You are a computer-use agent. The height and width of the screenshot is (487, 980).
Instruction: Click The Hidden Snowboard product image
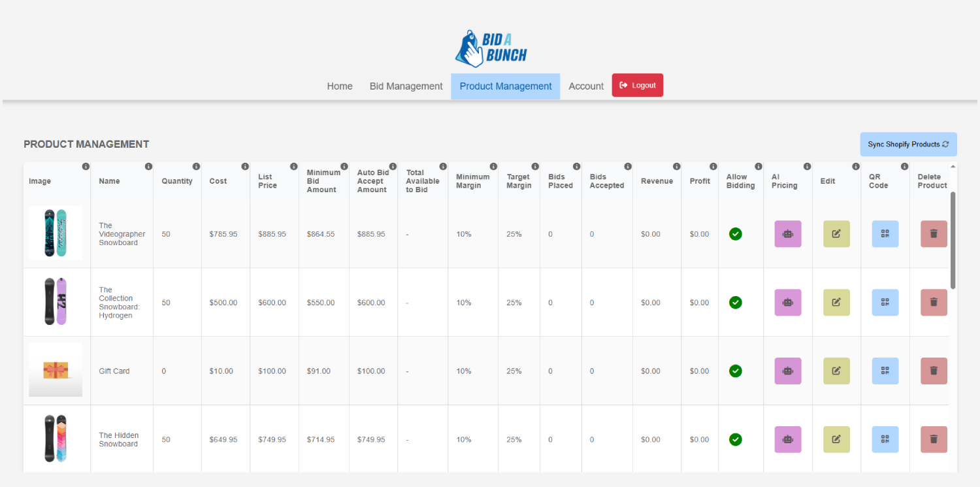tap(56, 439)
